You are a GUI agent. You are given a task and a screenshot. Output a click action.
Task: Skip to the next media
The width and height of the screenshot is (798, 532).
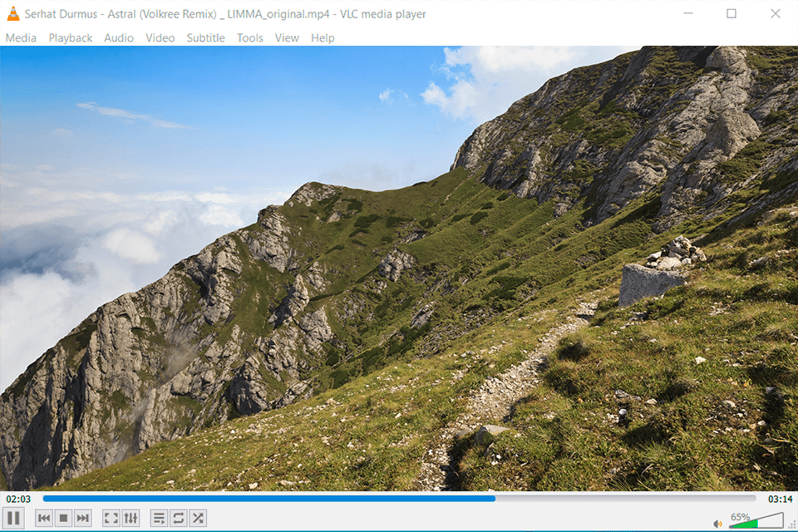coord(82,517)
